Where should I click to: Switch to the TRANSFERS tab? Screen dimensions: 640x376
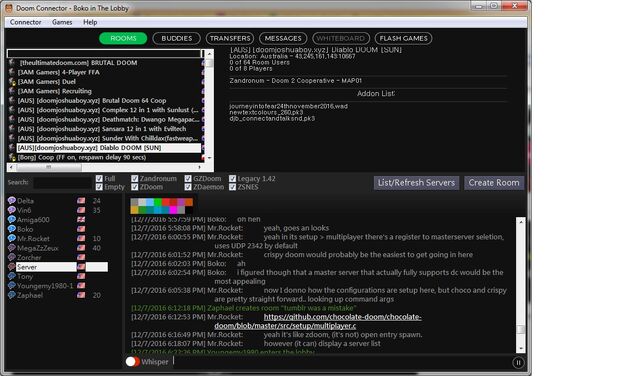230,38
